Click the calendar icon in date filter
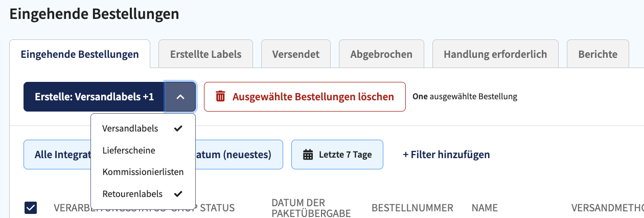 [x=308, y=155]
